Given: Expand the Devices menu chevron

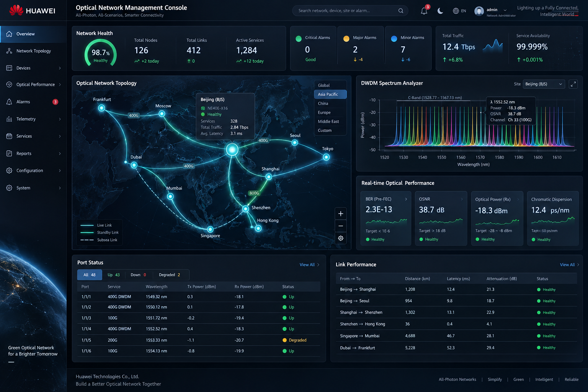Looking at the screenshot, I should pos(60,68).
